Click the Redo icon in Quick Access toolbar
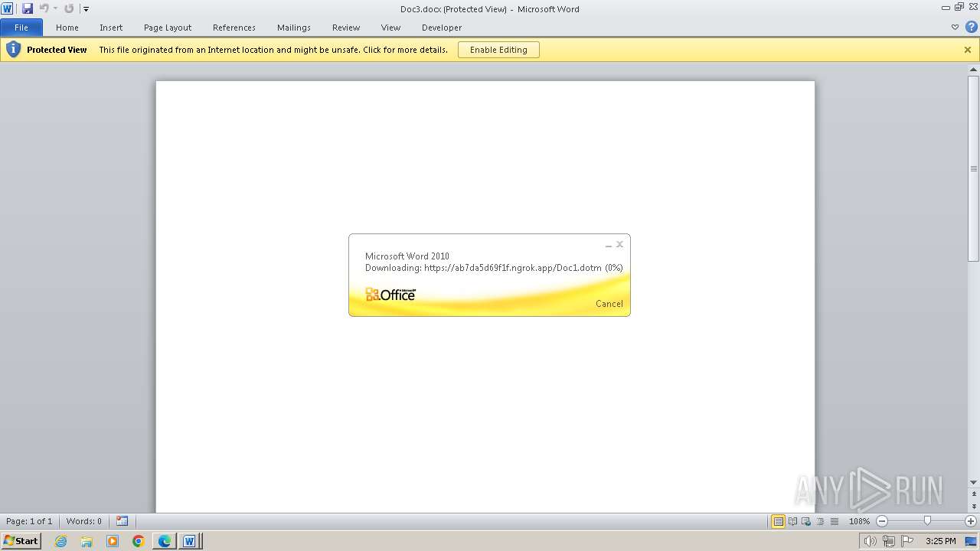 pos(69,8)
